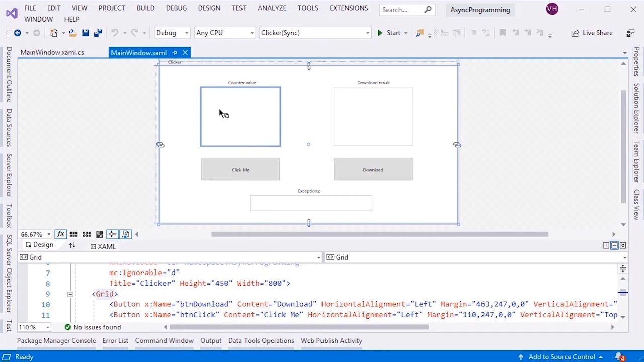Toggle the fx effects button
This screenshot has height=362, width=644.
point(61,234)
